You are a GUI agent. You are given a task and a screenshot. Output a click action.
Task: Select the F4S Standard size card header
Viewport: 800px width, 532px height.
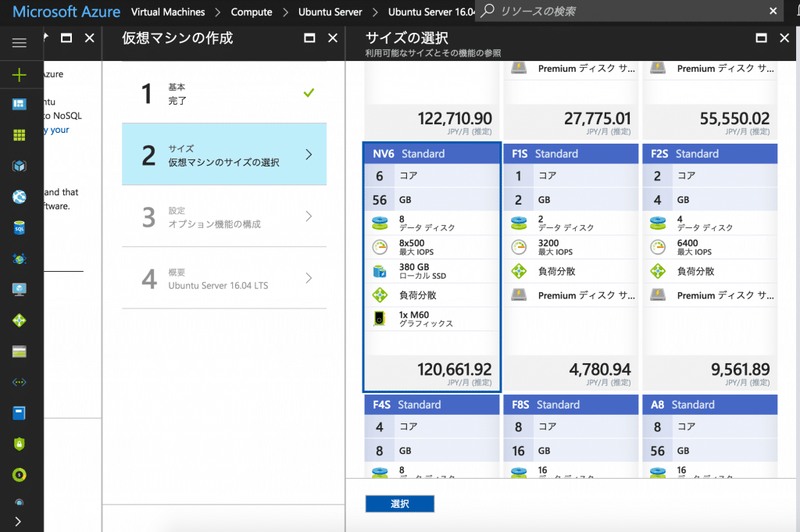point(431,405)
